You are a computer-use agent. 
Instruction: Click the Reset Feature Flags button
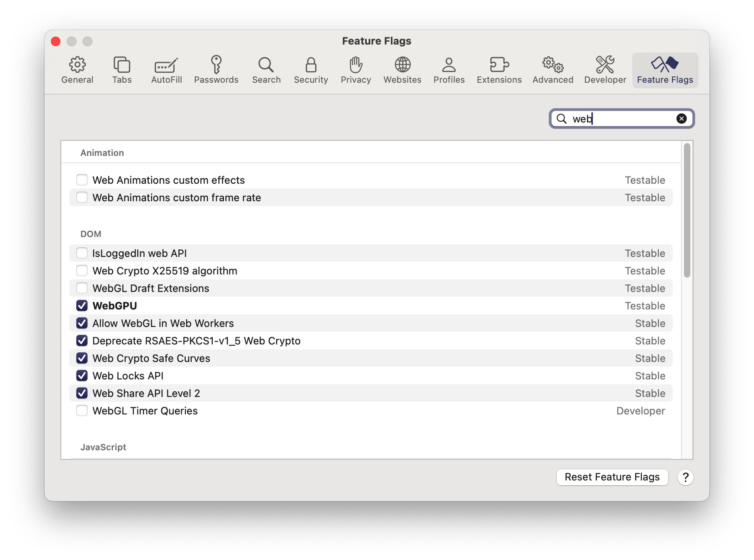(612, 477)
